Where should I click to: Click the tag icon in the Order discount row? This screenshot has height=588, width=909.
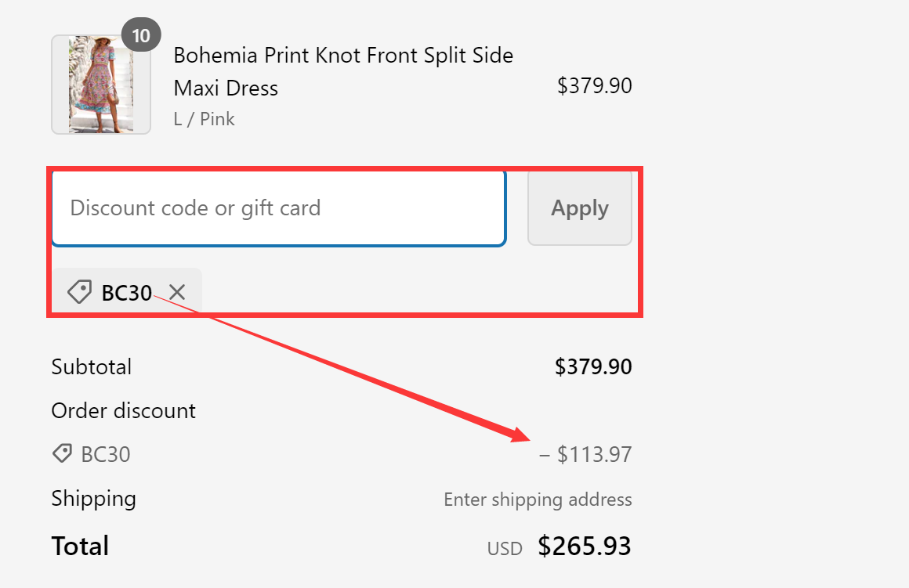pos(63,453)
